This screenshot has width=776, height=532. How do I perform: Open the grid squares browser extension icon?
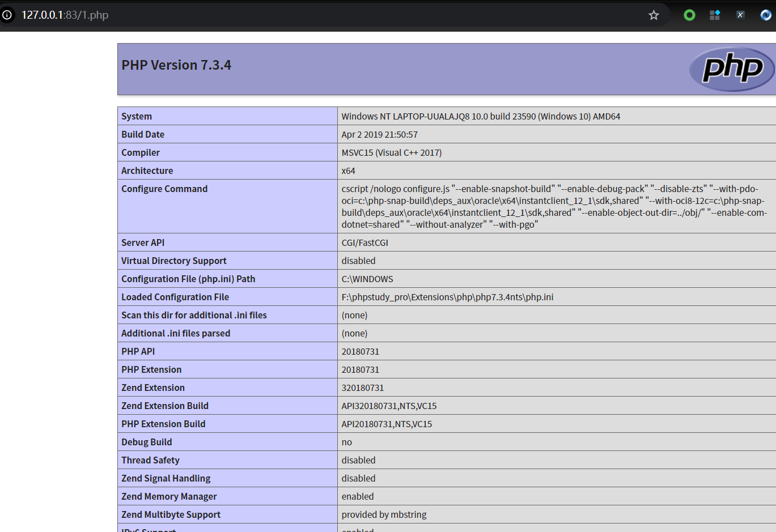pos(715,15)
